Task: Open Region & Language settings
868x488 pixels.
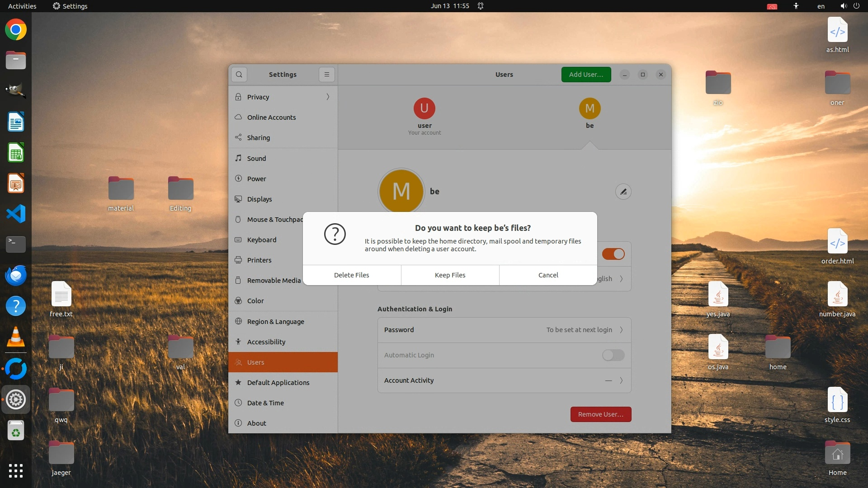Action: click(275, 321)
